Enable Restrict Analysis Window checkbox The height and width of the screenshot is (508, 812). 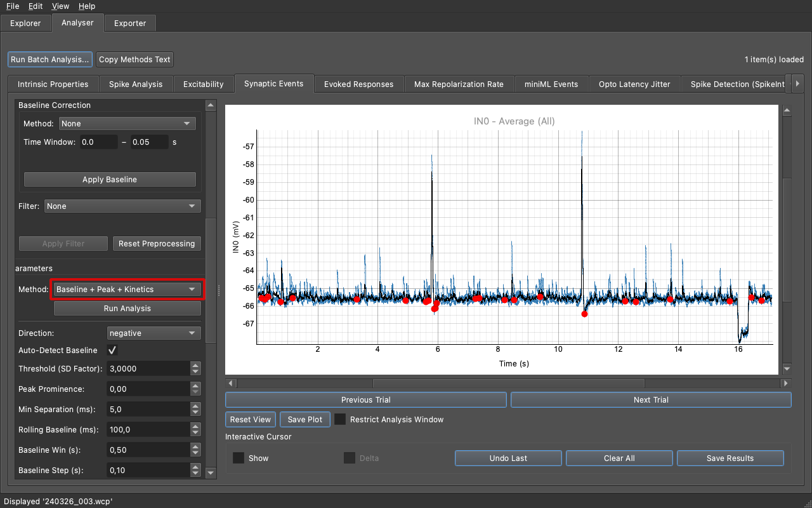pos(341,420)
